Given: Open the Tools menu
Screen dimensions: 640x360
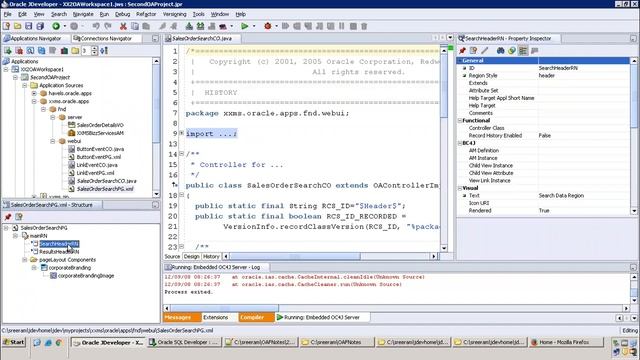Looking at the screenshot, I should pos(198,14).
